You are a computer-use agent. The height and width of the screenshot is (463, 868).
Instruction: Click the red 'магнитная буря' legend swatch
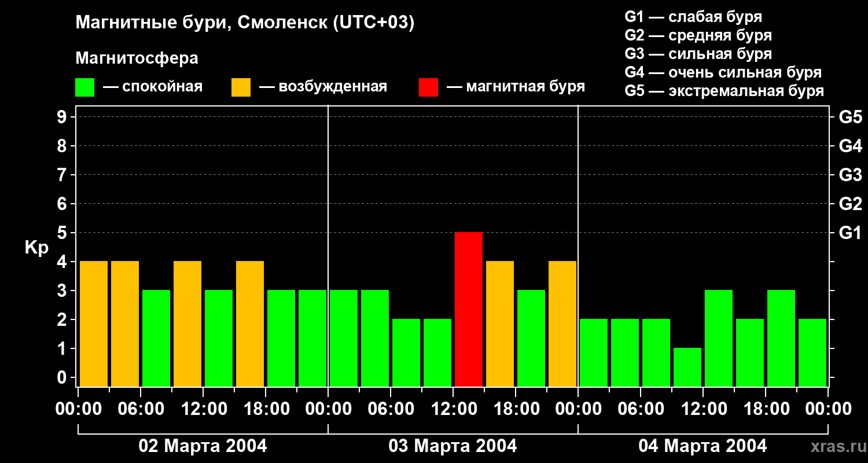pos(428,87)
